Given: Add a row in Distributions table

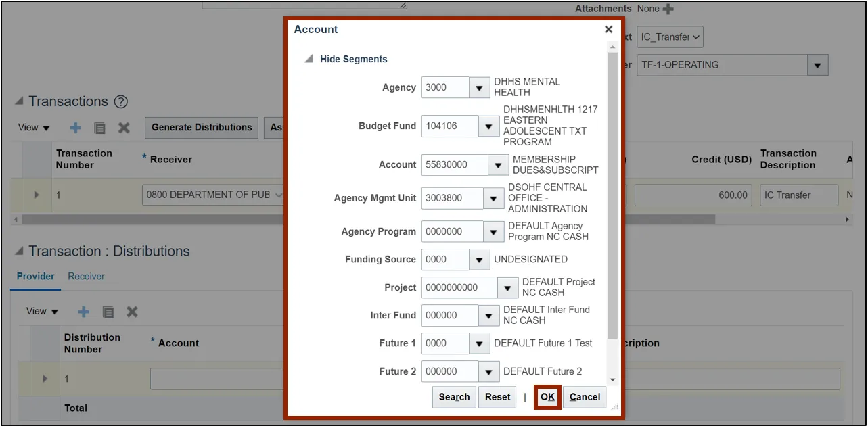Looking at the screenshot, I should coord(84,312).
